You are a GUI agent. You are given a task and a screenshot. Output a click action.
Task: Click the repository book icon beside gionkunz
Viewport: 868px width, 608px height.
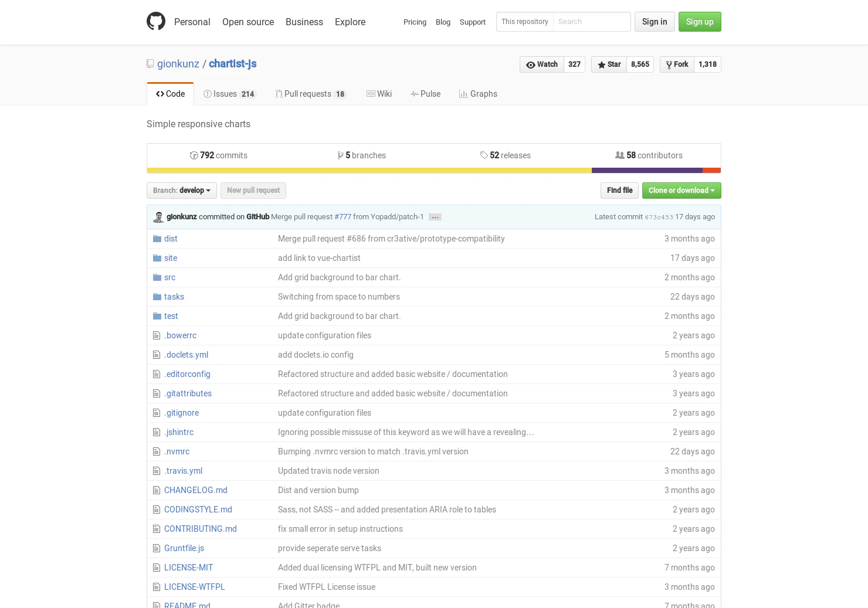pos(150,64)
